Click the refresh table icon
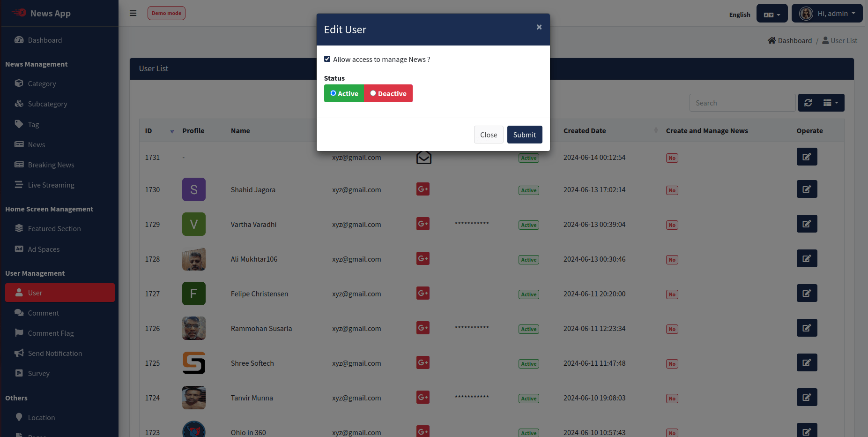This screenshot has width=868, height=437. point(808,103)
